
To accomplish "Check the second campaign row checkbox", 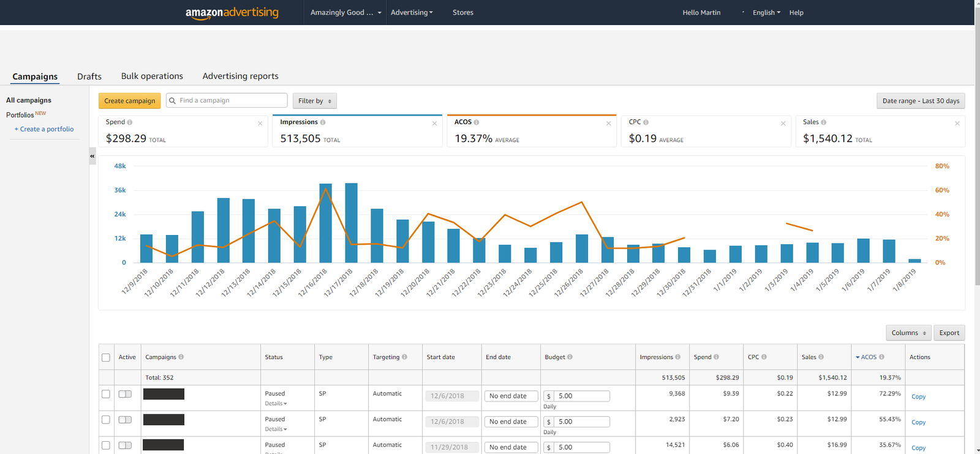I will click(x=106, y=420).
